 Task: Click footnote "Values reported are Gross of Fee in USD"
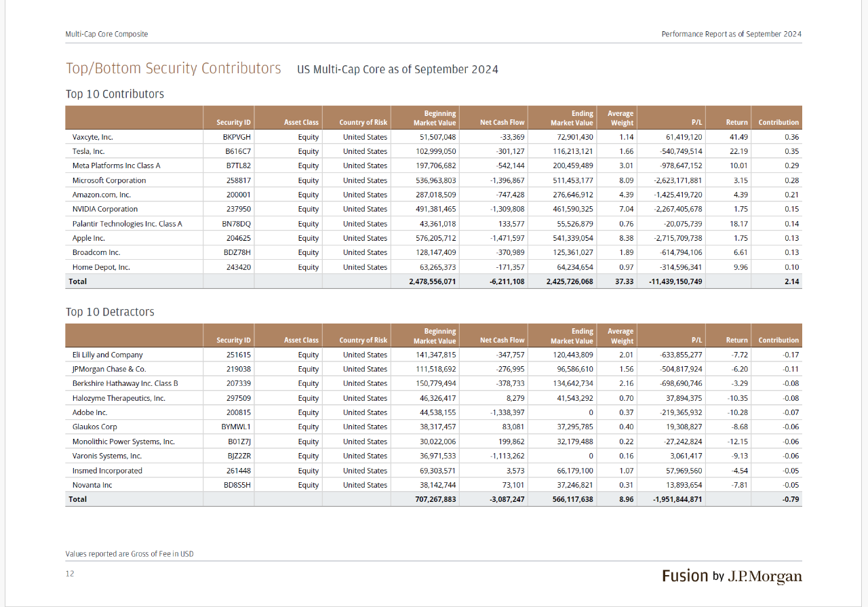[x=130, y=554]
